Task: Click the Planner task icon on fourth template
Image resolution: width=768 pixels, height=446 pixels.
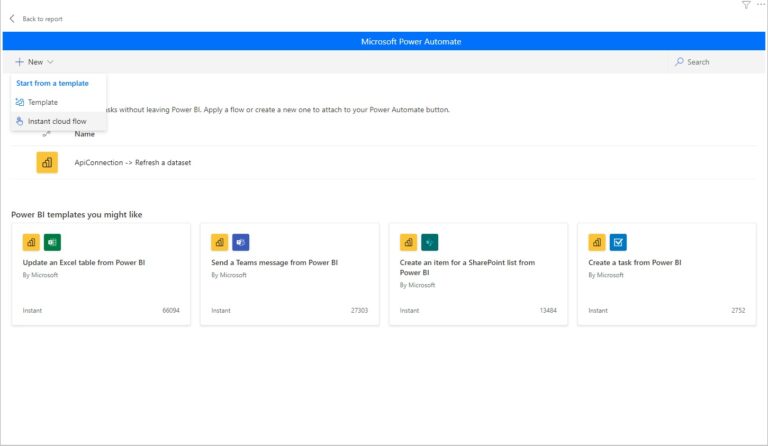Action: pyautogui.click(x=618, y=242)
